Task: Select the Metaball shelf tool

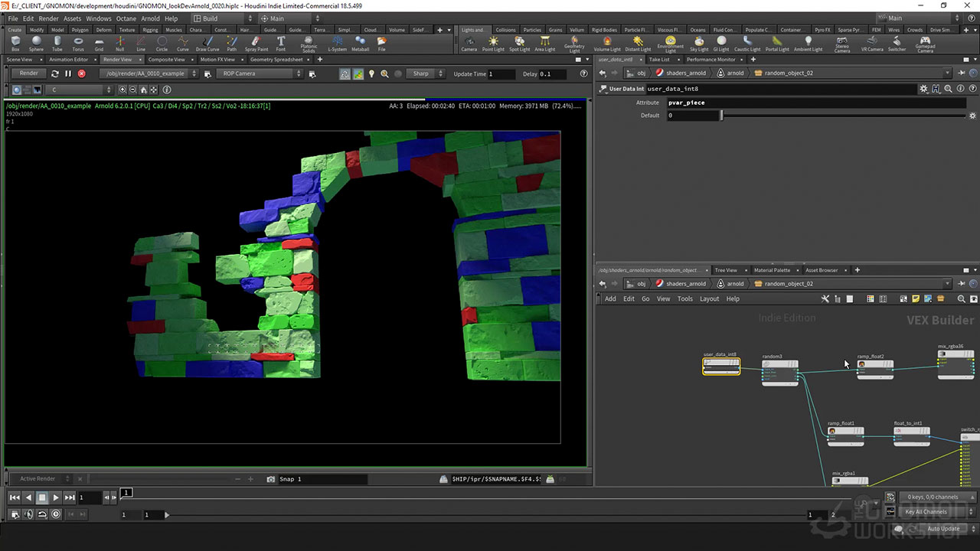Action: 360,43
